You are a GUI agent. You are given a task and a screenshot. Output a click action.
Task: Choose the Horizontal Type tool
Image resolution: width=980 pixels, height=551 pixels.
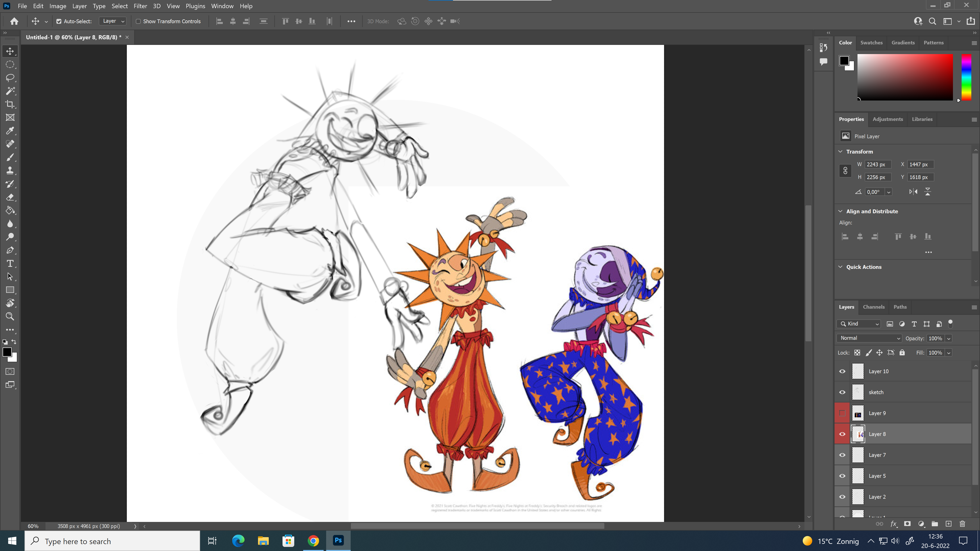[x=10, y=264]
